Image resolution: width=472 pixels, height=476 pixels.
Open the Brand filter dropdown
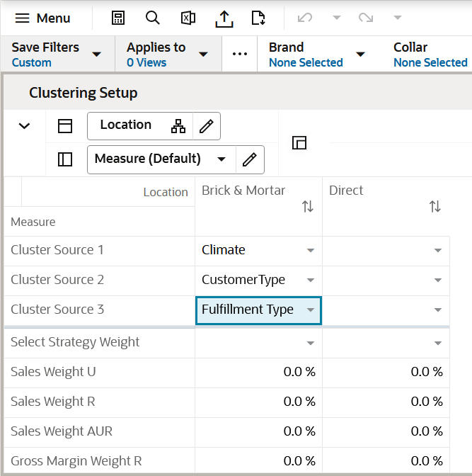click(360, 55)
